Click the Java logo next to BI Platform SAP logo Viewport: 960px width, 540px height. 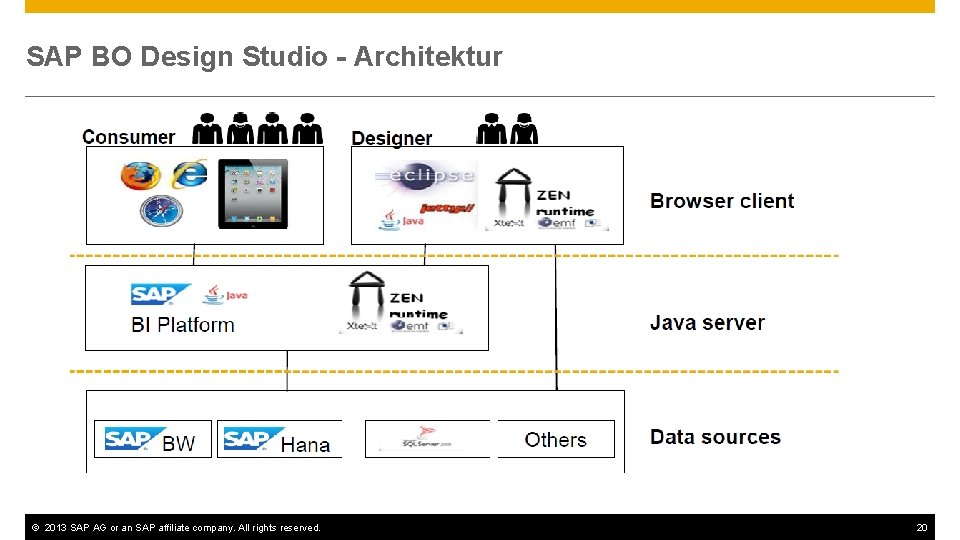click(225, 294)
